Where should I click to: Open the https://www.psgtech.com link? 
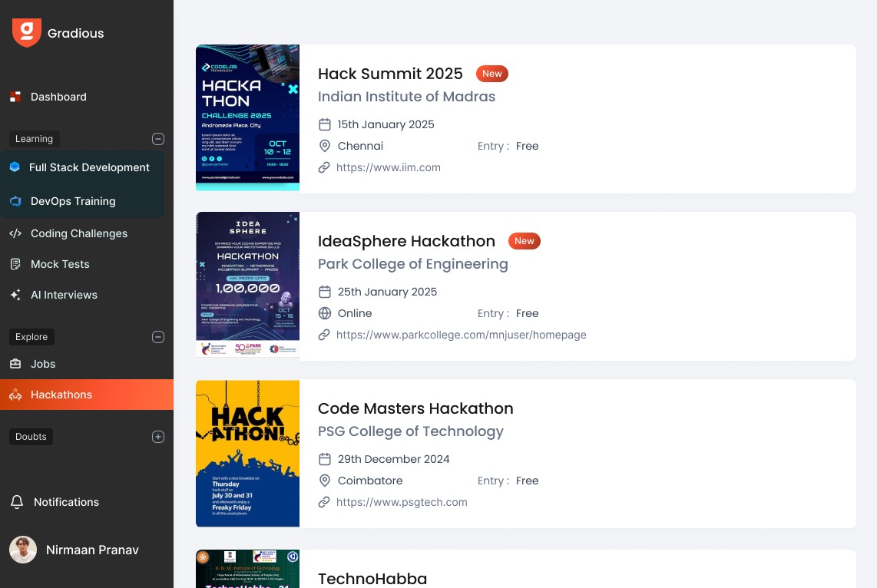tap(402, 502)
